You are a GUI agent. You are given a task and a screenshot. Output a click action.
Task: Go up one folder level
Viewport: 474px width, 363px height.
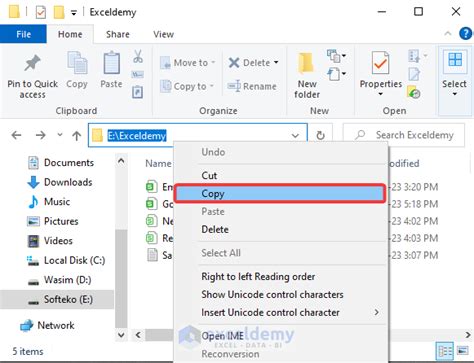click(77, 135)
